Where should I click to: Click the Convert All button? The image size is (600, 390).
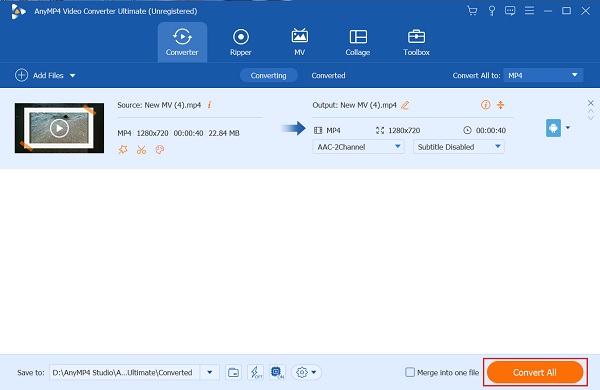click(x=535, y=372)
